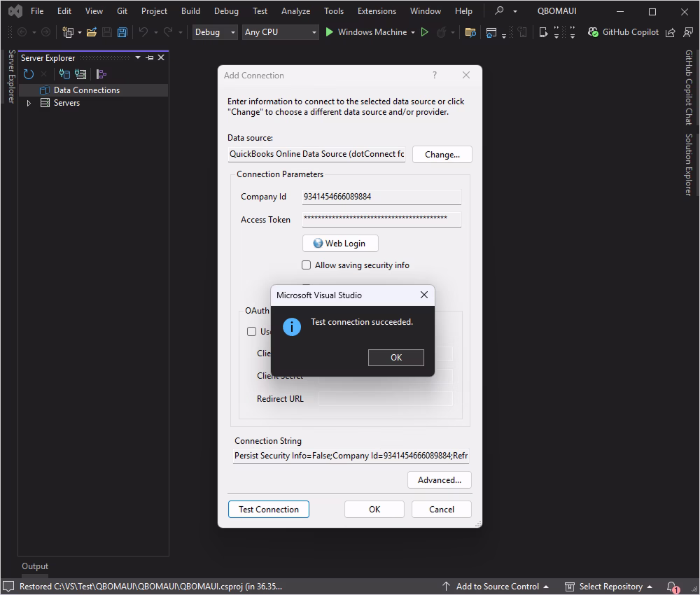Expand the Windows Machine target dropdown arrow
The height and width of the screenshot is (595, 700).
413,32
